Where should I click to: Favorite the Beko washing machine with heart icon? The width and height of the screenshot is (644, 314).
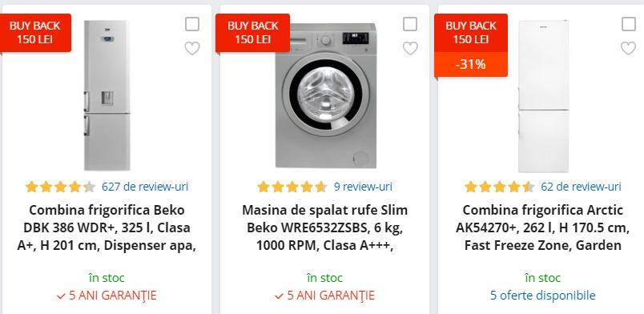coord(410,49)
